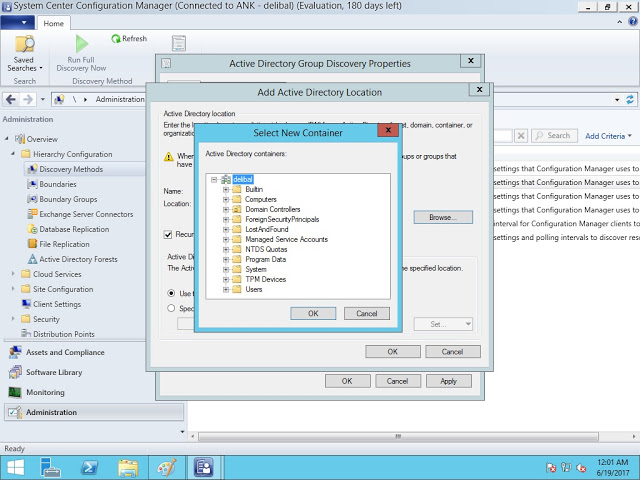Viewport: 640px width, 480px height.
Task: Open File Explorer from the taskbar
Action: [128, 467]
